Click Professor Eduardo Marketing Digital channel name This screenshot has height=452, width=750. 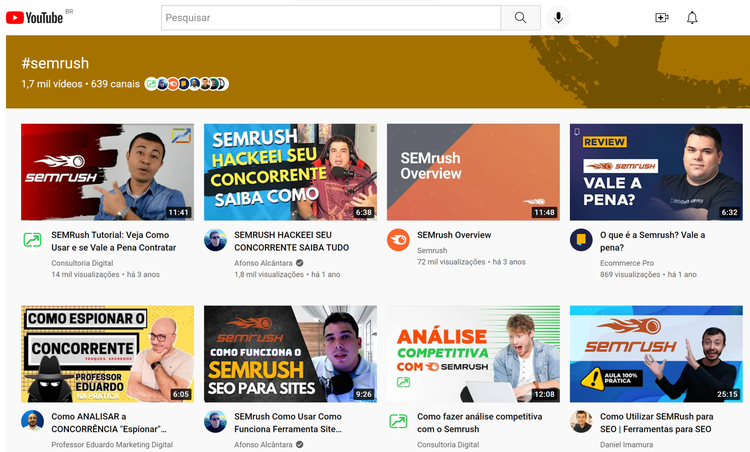112,444
